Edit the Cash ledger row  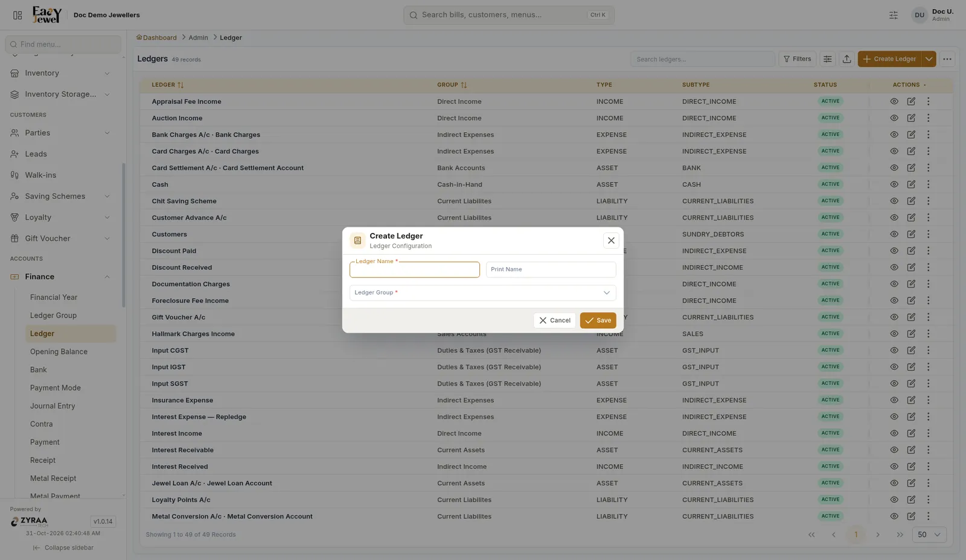click(911, 185)
